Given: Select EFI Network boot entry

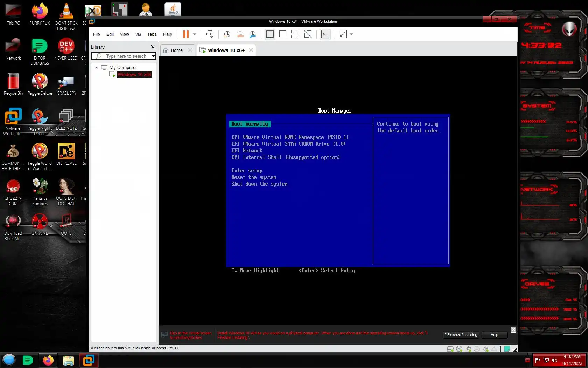Looking at the screenshot, I should point(247,151).
